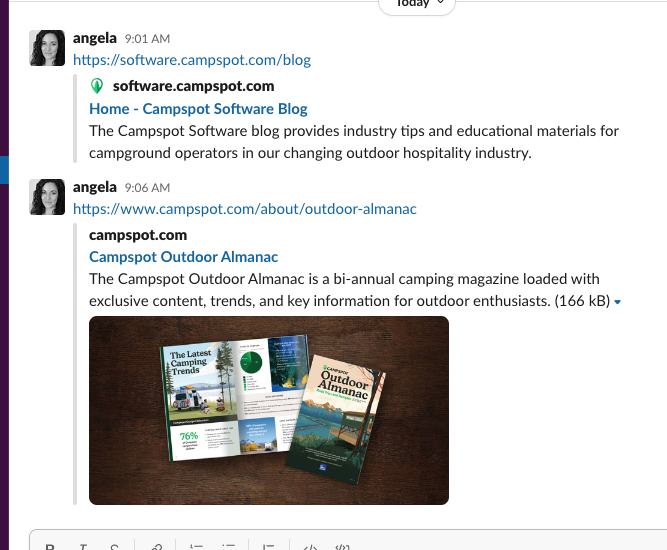This screenshot has width=667, height=550.
Task: Enlarge the Outdoor Almanac magazine image
Action: point(269,410)
